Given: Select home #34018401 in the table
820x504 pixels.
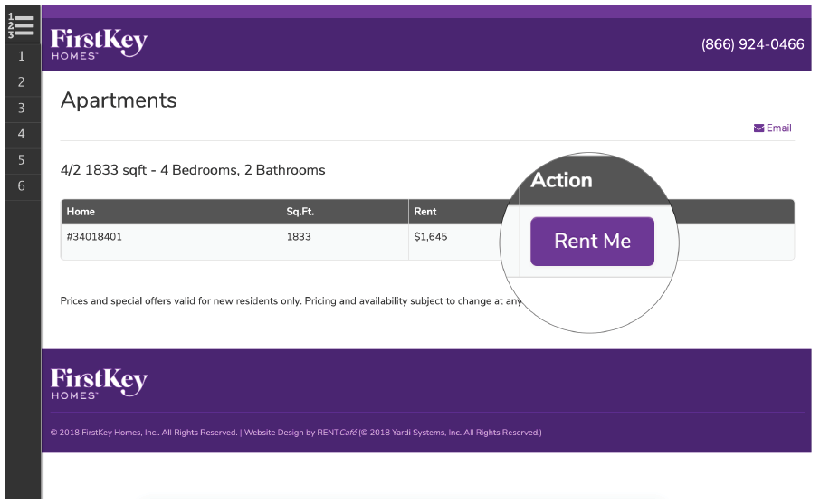Looking at the screenshot, I should pyautogui.click(x=94, y=237).
